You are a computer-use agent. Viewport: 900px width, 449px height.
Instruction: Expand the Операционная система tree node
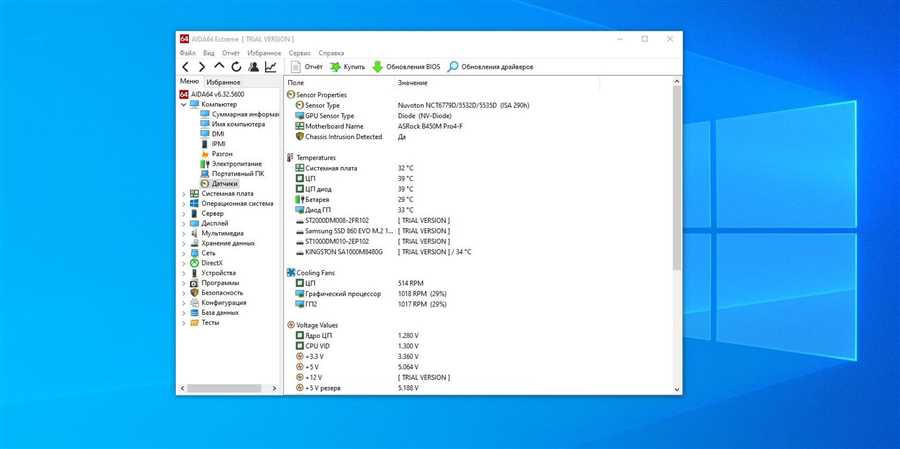[184, 204]
